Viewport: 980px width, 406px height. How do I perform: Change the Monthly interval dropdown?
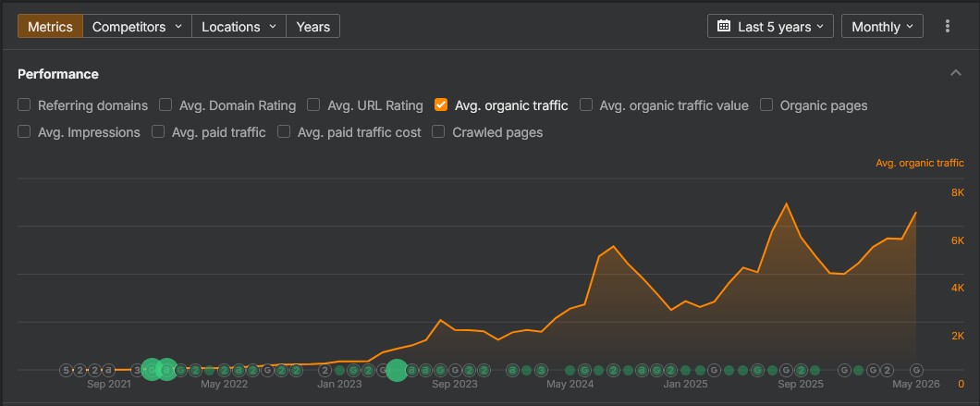click(x=882, y=26)
